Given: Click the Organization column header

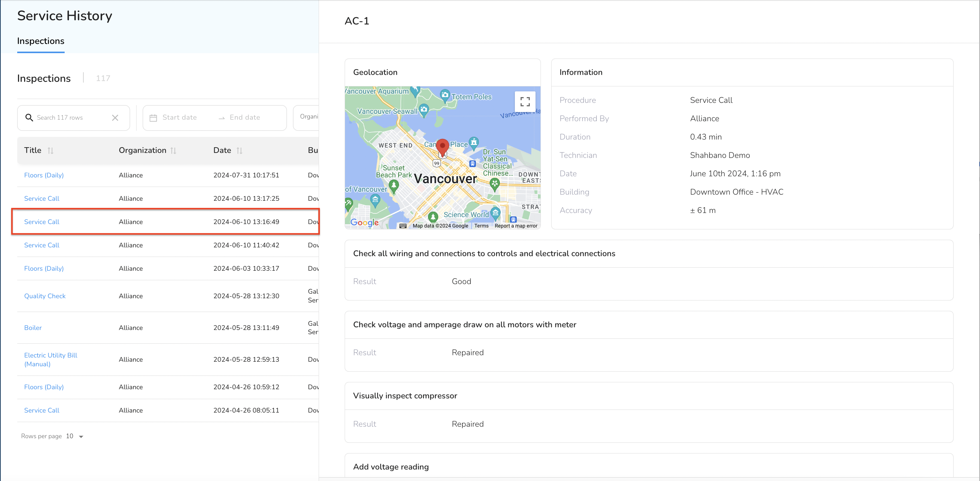Looking at the screenshot, I should click(142, 150).
